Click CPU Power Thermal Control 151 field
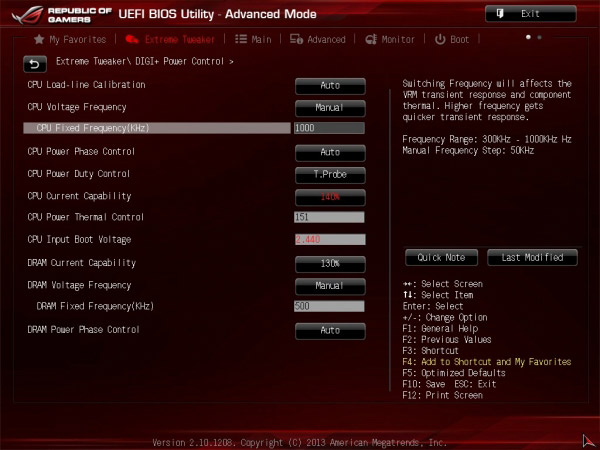The width and height of the screenshot is (600, 450). click(x=329, y=217)
